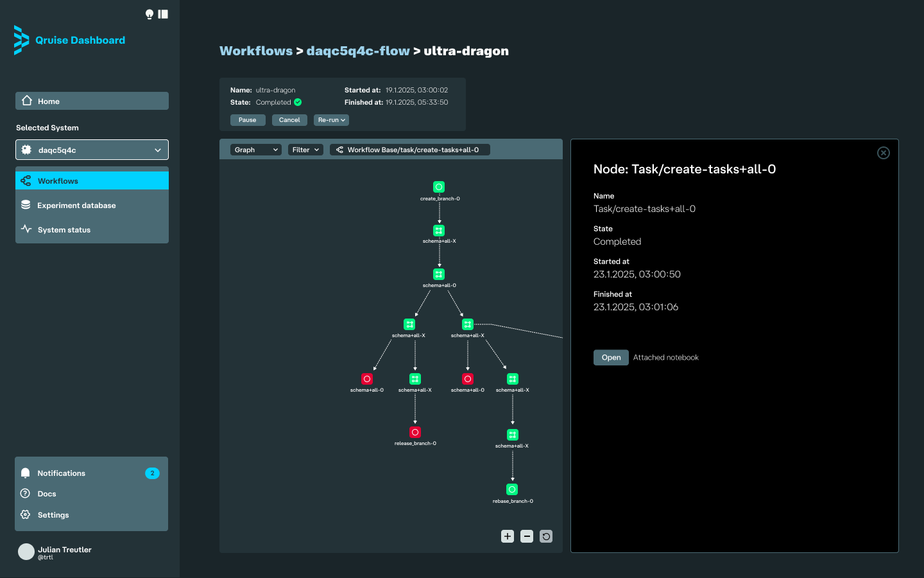This screenshot has height=578, width=924.
Task: Click Workflows breadcrumb link
Action: point(256,51)
